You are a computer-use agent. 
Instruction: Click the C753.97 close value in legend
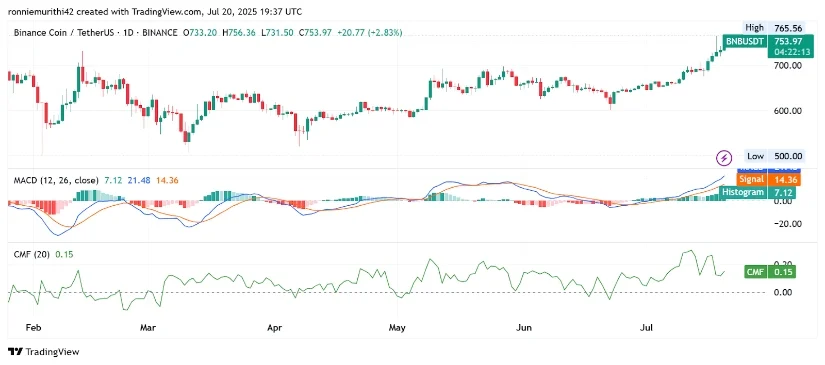pyautogui.click(x=315, y=33)
